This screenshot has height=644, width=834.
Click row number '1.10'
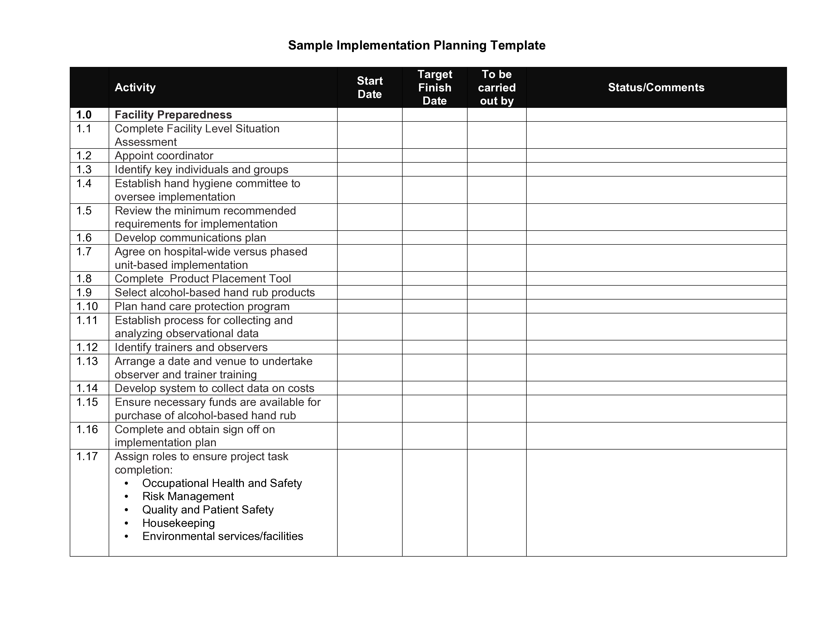tap(87, 306)
